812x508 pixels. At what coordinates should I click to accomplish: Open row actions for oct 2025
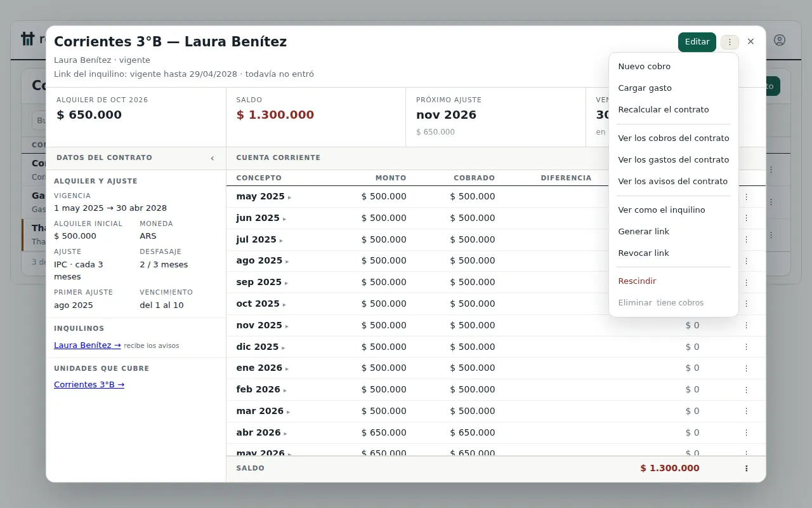point(746,304)
